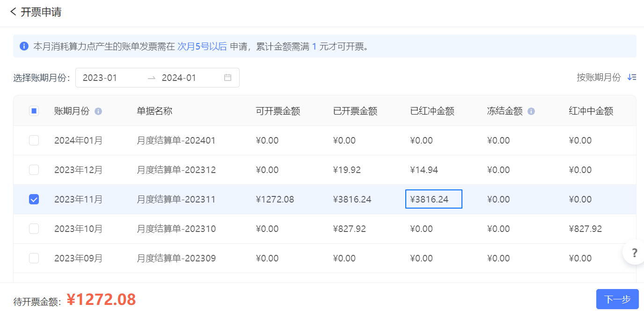Open the 按账期月份 sort option
644x311 pixels.
click(599, 78)
